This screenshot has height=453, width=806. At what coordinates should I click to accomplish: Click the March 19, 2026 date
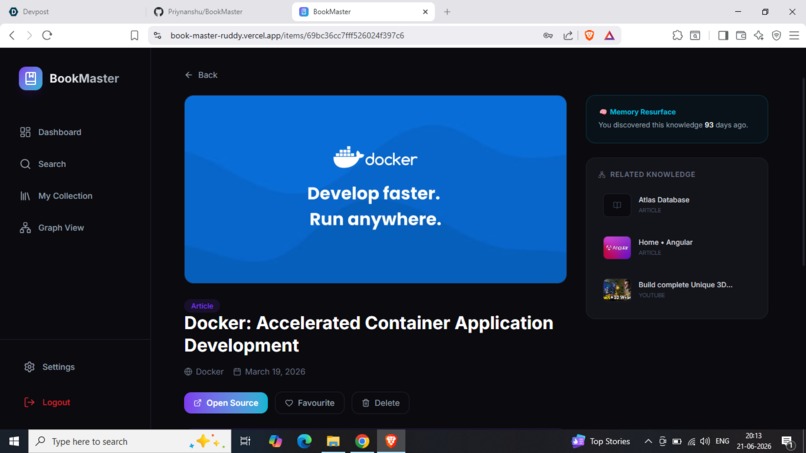269,372
